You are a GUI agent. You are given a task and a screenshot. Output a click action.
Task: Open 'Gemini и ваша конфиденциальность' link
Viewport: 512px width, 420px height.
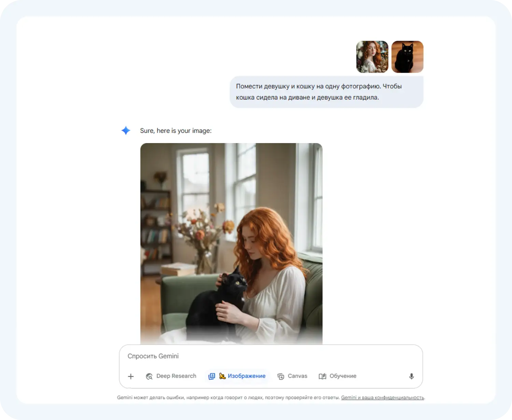(382, 397)
